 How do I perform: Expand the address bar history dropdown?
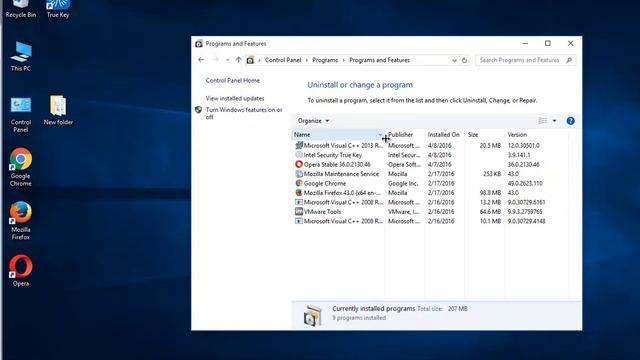[454, 60]
